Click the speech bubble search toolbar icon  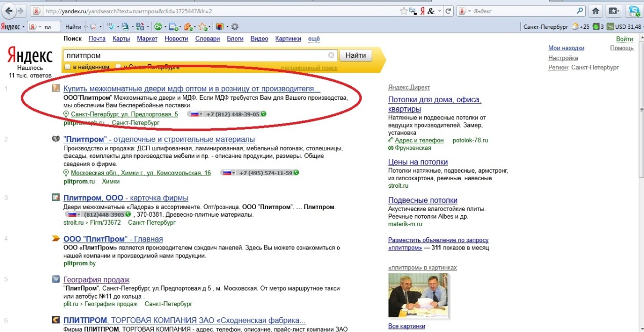click(x=94, y=26)
